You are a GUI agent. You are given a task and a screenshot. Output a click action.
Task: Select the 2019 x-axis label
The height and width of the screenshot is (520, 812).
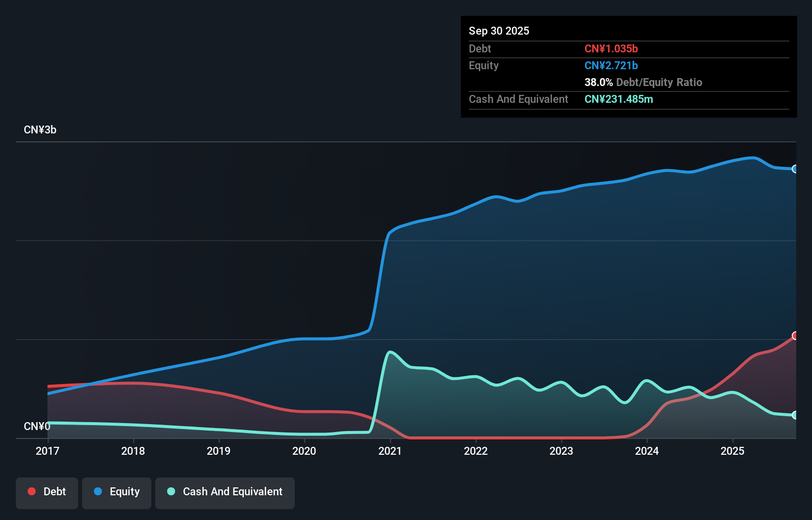(x=219, y=451)
